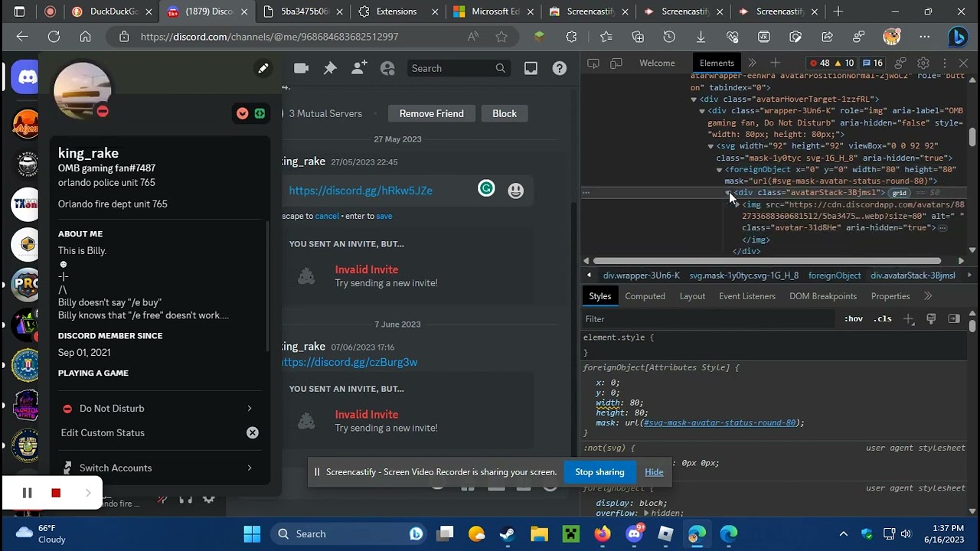Image resolution: width=980 pixels, height=551 pixels.
Task: Open Discord inbox icon
Action: pos(531,68)
